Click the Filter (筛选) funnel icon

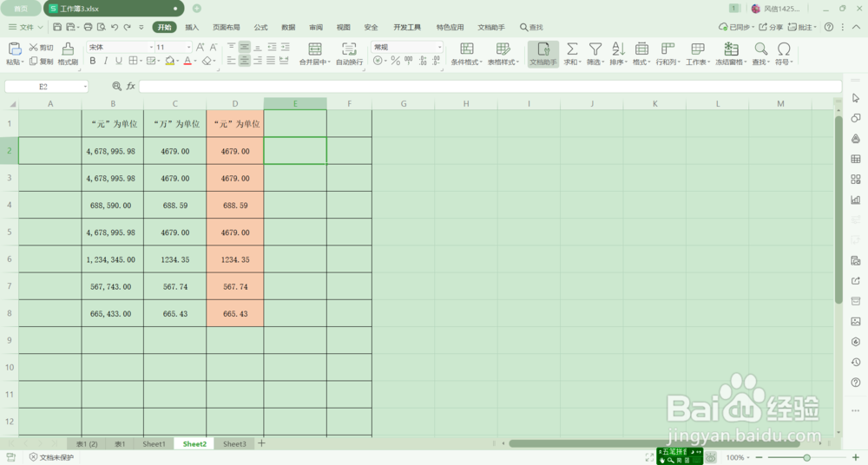point(595,49)
